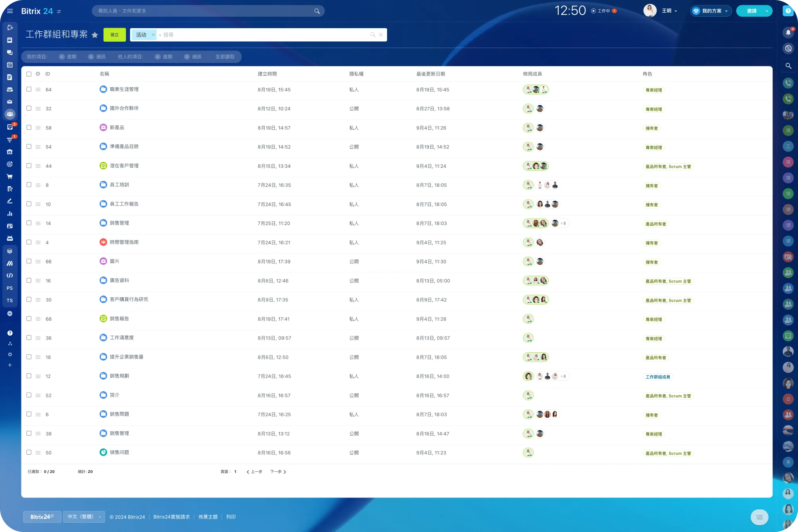
Task: Open developer code icon in left sidebar
Action: (10, 275)
